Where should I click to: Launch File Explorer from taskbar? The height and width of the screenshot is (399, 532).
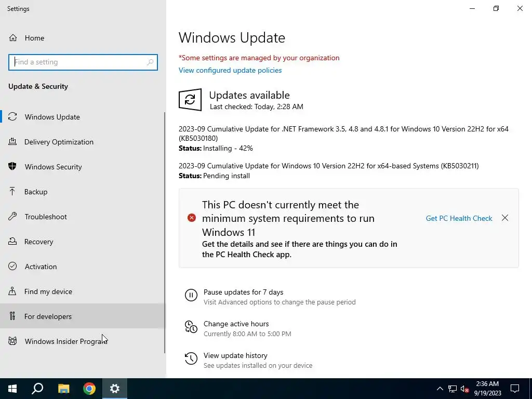tap(63, 389)
